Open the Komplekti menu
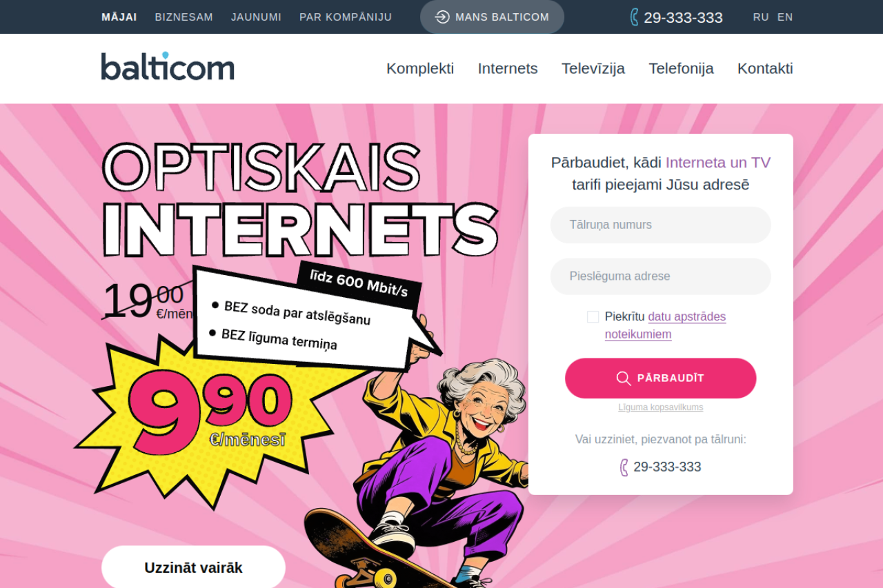Viewport: 883px width, 588px height. pos(420,68)
